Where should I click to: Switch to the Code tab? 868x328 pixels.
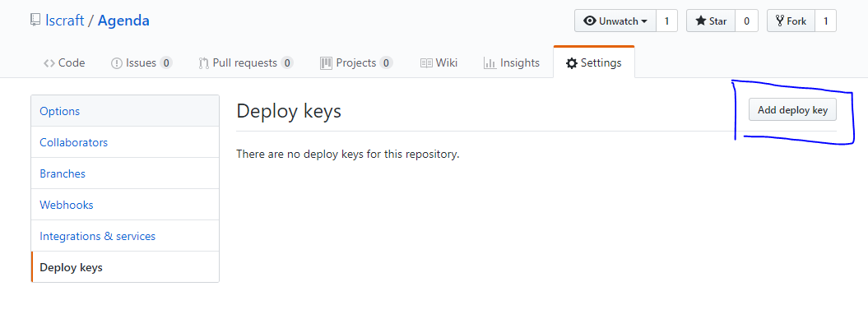(x=64, y=63)
